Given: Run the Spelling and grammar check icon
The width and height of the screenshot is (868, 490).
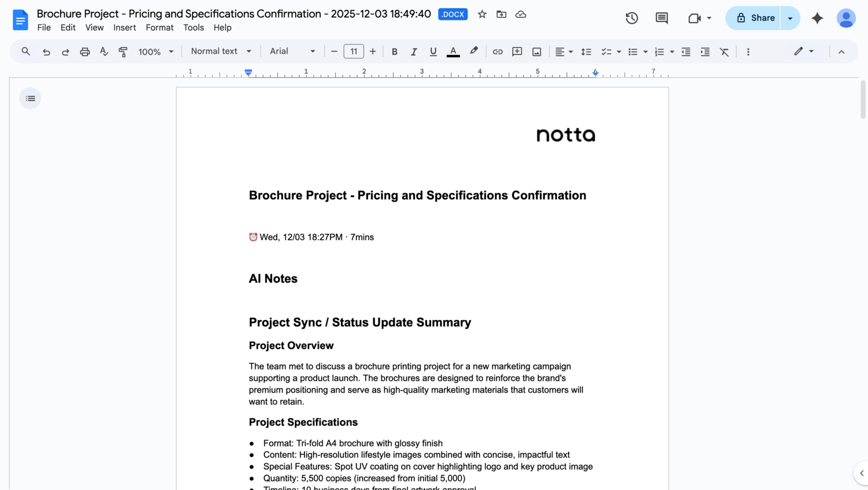Looking at the screenshot, I should tap(104, 52).
